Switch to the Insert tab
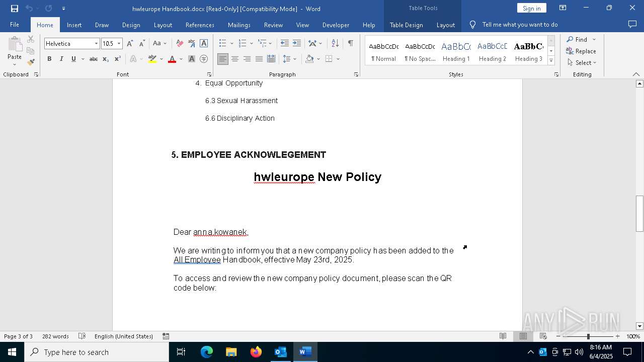The width and height of the screenshot is (644, 362). [74, 25]
